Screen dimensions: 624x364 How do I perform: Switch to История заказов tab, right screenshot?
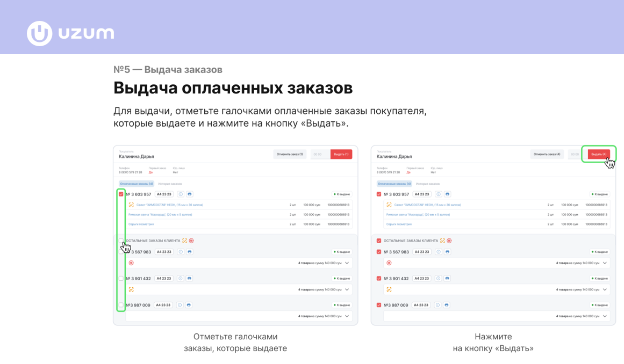(428, 184)
